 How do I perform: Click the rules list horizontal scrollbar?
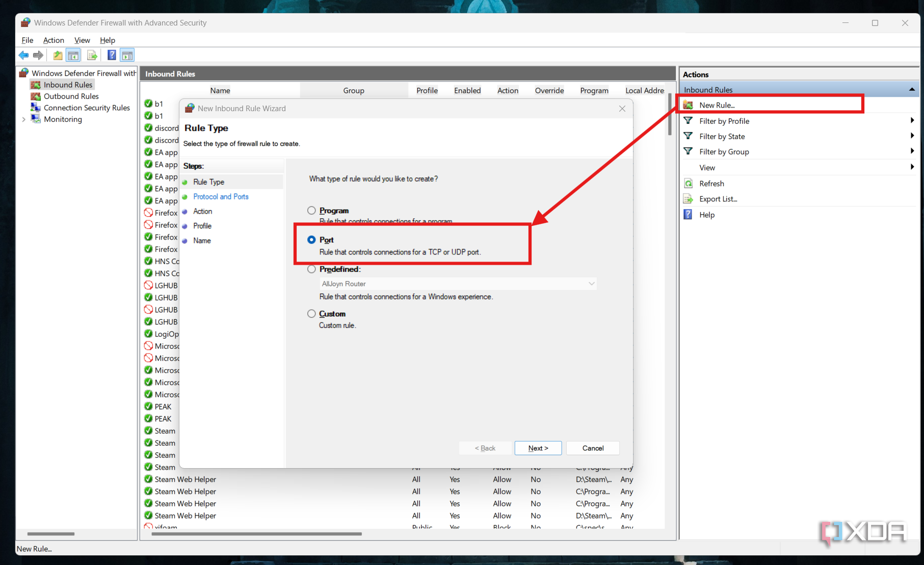256,534
